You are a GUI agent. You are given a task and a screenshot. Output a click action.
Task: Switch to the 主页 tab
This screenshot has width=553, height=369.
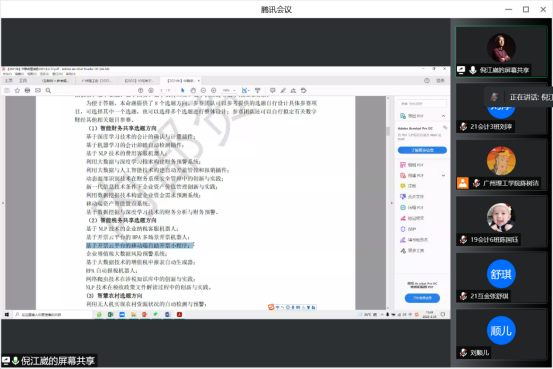coord(9,81)
